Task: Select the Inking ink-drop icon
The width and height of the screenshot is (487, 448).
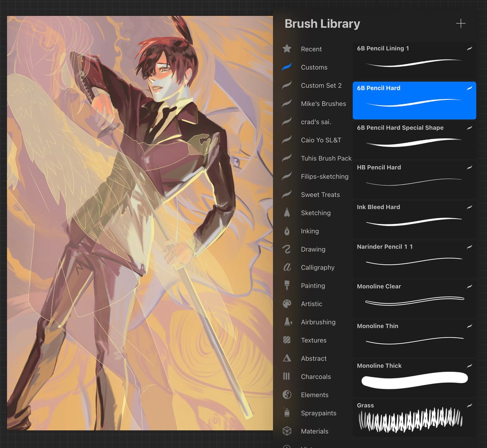Action: pos(286,231)
